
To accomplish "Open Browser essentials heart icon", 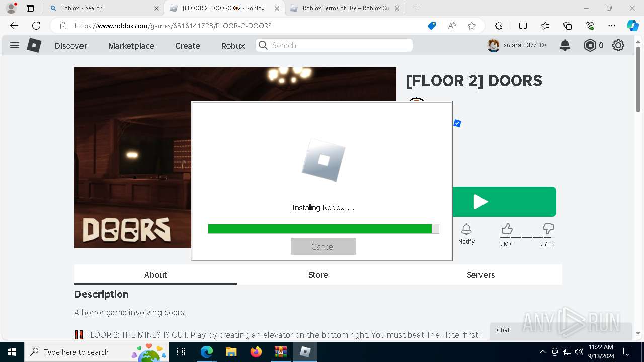I will click(x=590, y=26).
